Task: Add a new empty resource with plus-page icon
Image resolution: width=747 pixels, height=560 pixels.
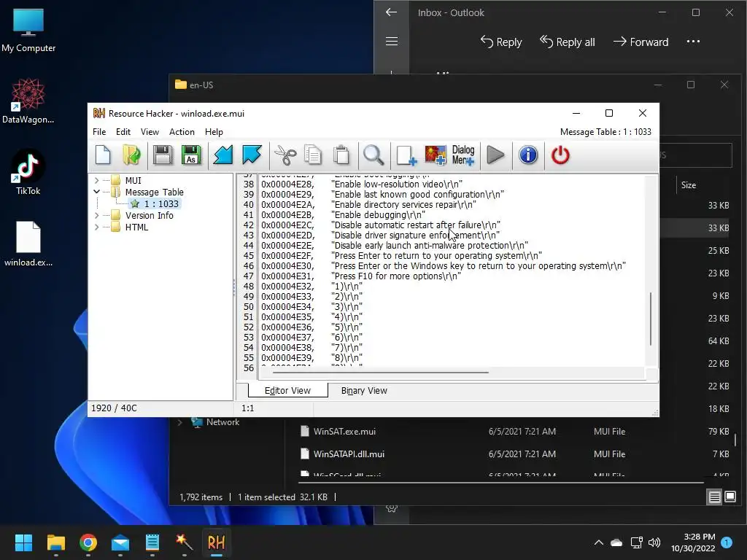Action: pos(406,155)
